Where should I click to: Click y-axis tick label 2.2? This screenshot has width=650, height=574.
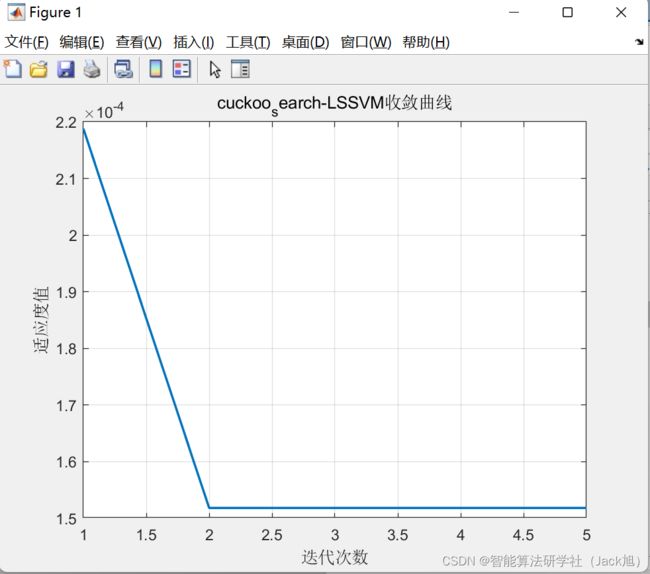coord(67,123)
